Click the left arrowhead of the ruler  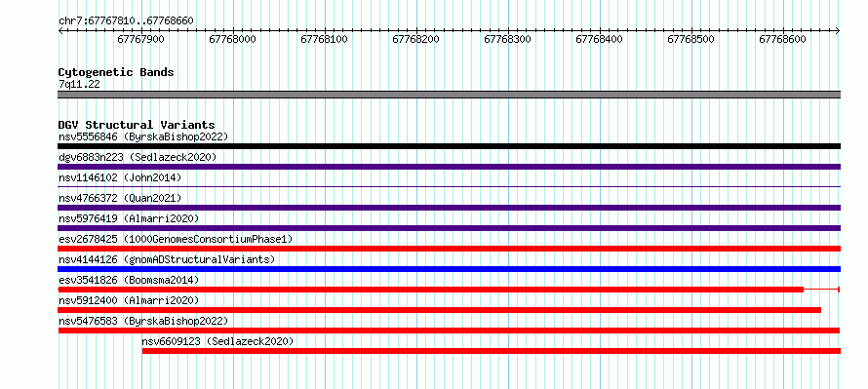tap(60, 31)
